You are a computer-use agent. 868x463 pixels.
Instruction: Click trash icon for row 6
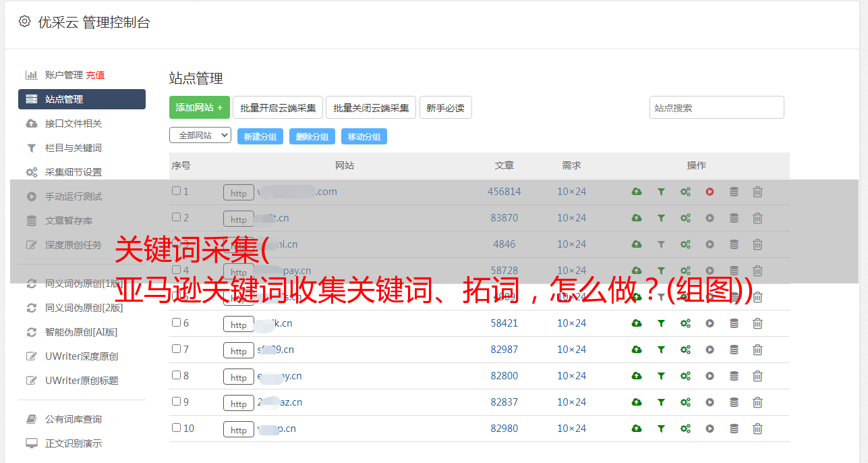pyautogui.click(x=757, y=323)
